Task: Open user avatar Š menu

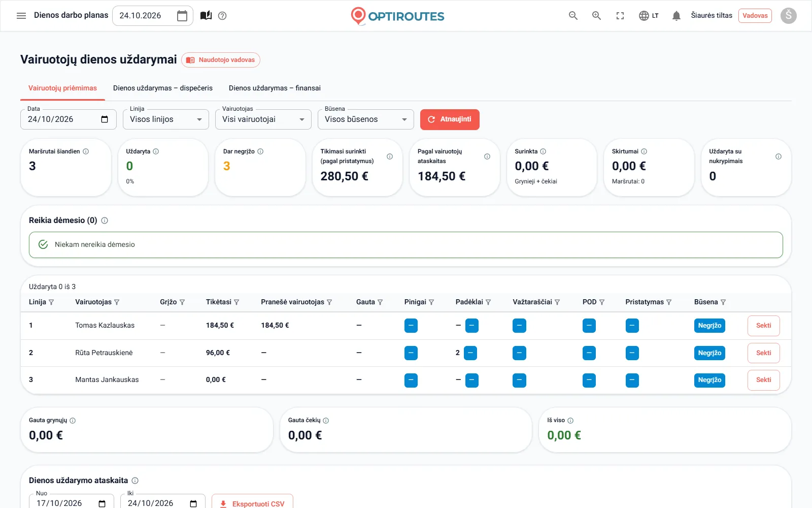Action: [788, 16]
